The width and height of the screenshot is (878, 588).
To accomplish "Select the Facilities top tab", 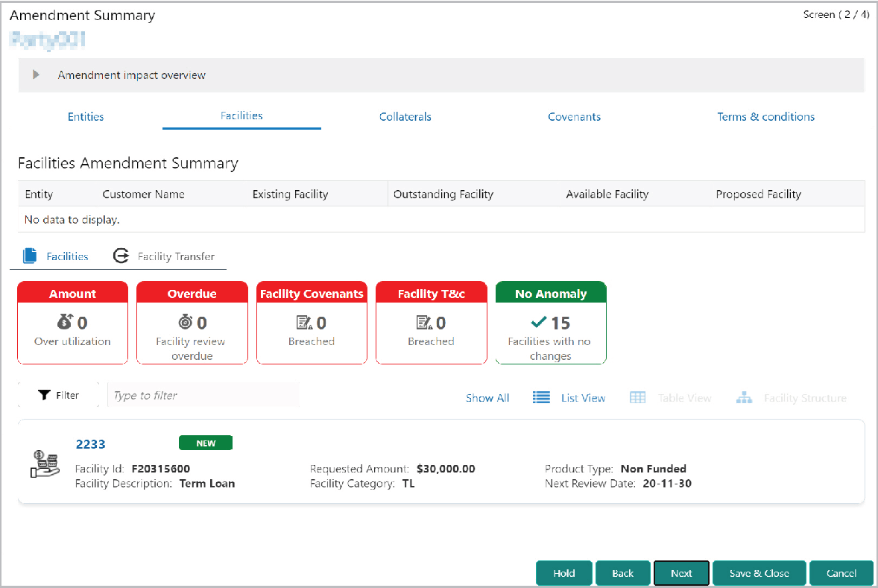I will [241, 116].
